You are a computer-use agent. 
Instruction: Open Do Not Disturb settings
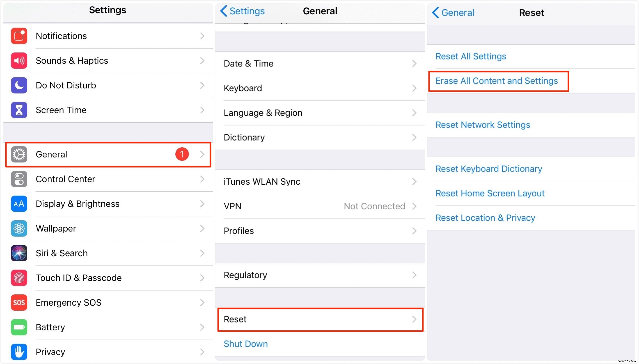tap(107, 85)
